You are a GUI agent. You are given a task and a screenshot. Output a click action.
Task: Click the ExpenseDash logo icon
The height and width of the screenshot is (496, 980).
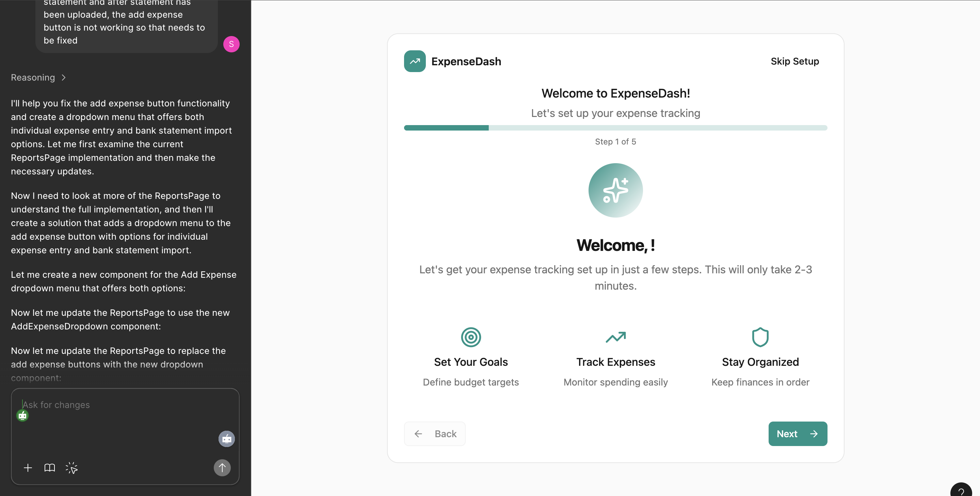pyautogui.click(x=415, y=61)
